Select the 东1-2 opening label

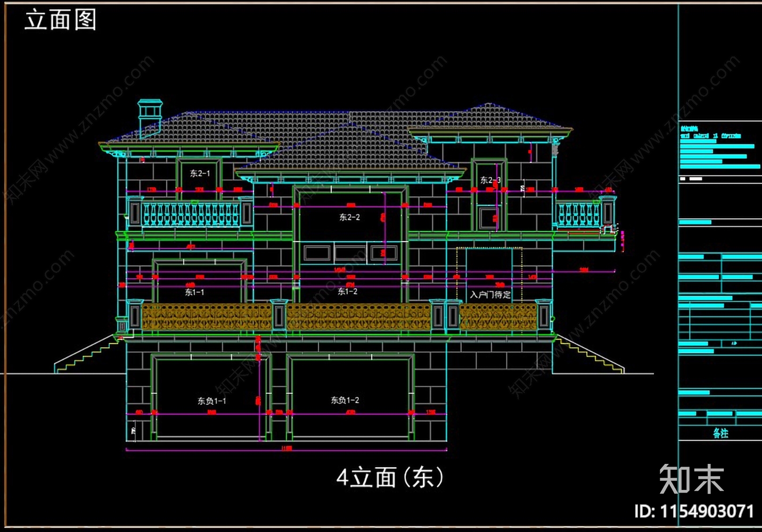[x=348, y=292]
